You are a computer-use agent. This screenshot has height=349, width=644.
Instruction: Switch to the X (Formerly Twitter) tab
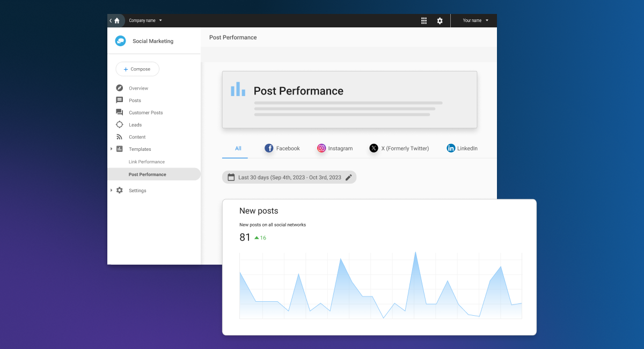[399, 148]
